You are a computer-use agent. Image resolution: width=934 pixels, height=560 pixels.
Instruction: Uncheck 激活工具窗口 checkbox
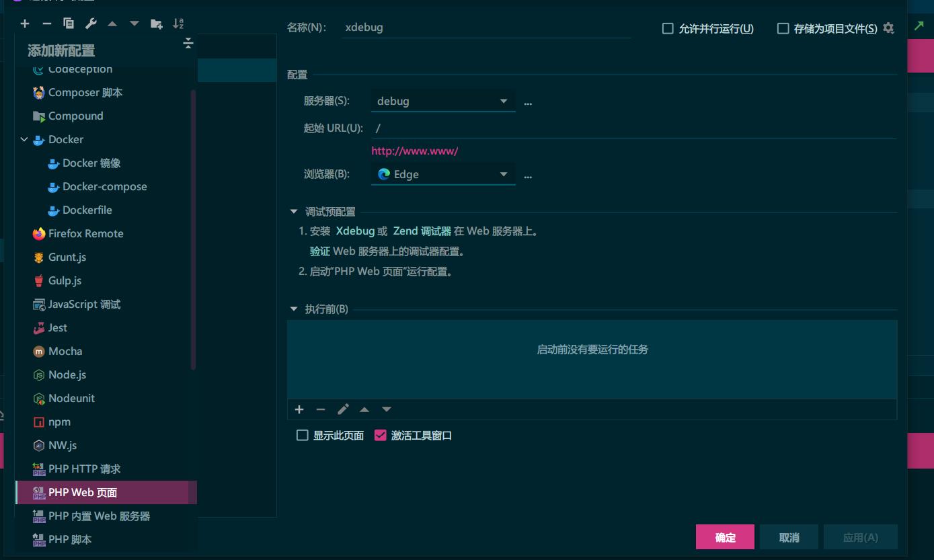(x=381, y=436)
